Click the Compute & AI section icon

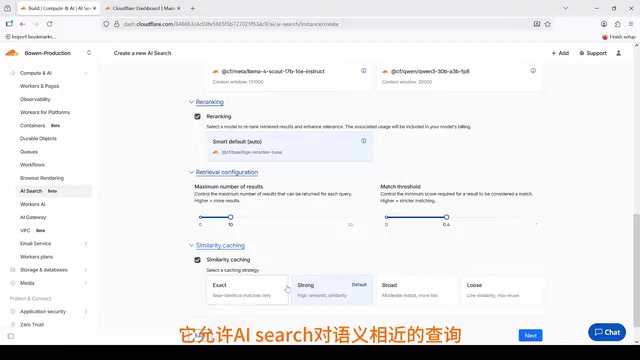(x=12, y=73)
